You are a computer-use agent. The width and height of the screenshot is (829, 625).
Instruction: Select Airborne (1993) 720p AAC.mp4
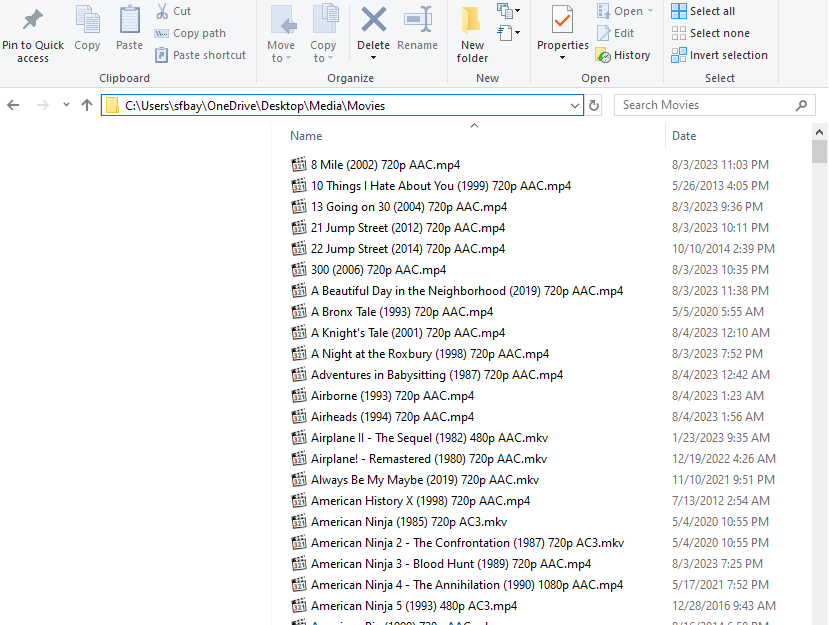point(392,396)
